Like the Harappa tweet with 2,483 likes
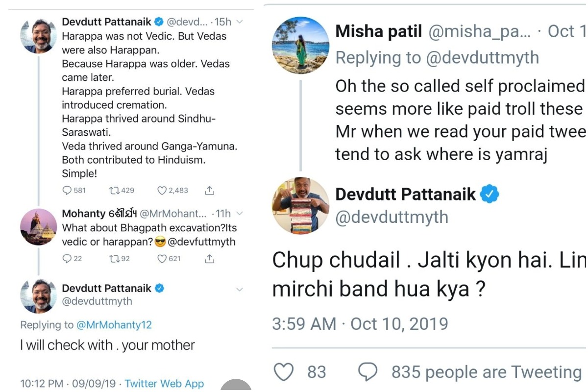 162,190
